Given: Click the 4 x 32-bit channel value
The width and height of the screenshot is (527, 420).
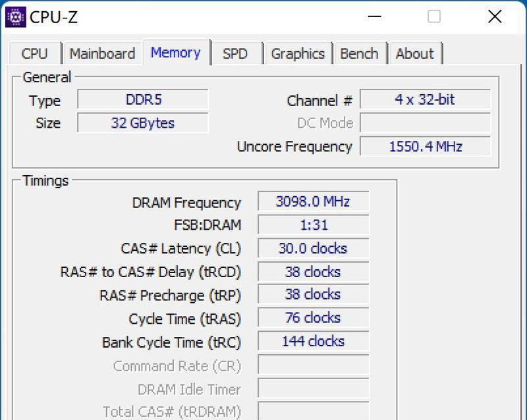Looking at the screenshot, I should (x=425, y=99).
